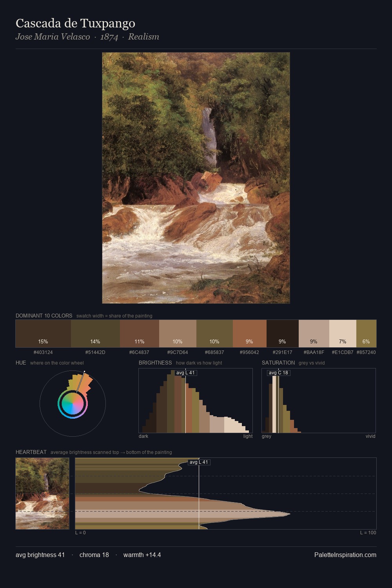This screenshot has width=392, height=588.
Task: Click hex code text '#51442D'
Action: pos(95,352)
